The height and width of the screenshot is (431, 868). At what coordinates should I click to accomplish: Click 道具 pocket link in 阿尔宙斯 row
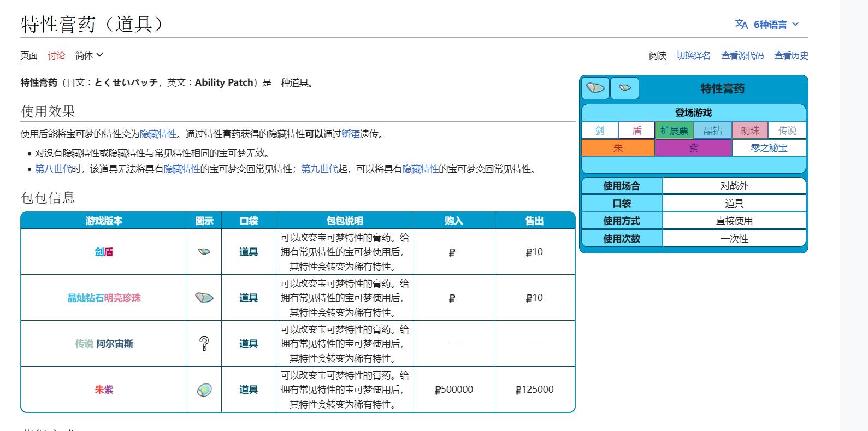pos(249,344)
